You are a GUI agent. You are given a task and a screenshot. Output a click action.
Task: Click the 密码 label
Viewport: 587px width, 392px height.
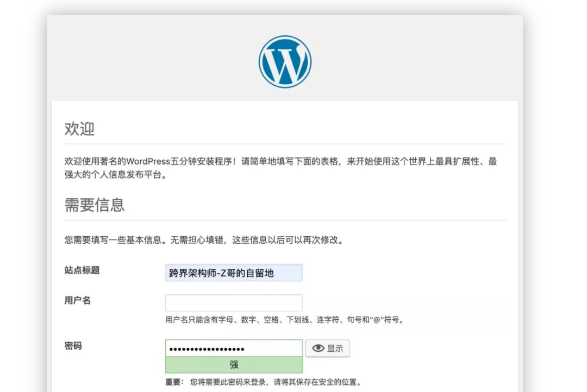coord(73,346)
